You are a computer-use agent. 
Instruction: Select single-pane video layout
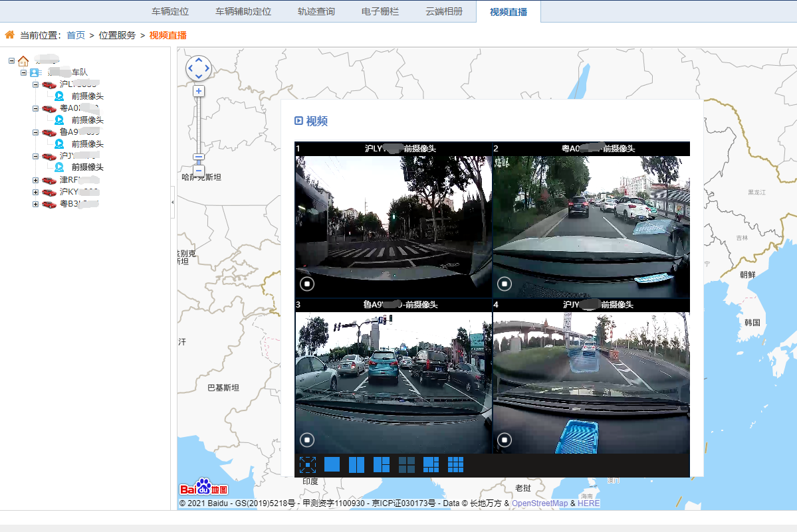click(332, 464)
